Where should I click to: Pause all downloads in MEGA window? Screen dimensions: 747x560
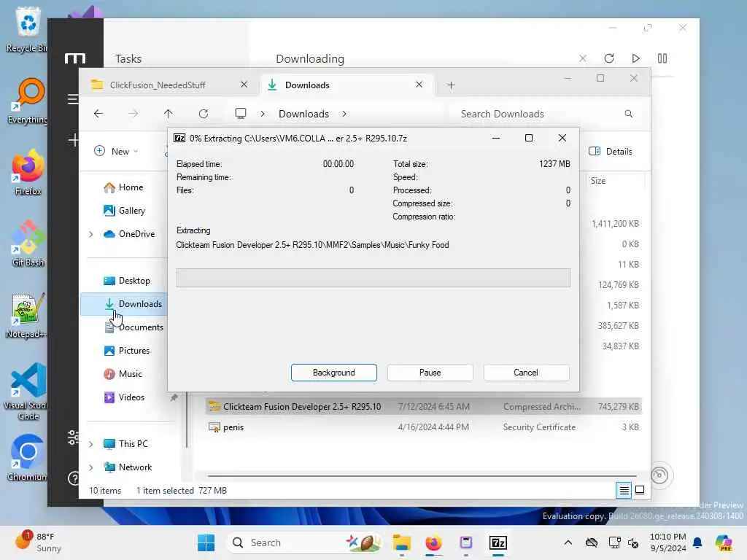tap(662, 58)
